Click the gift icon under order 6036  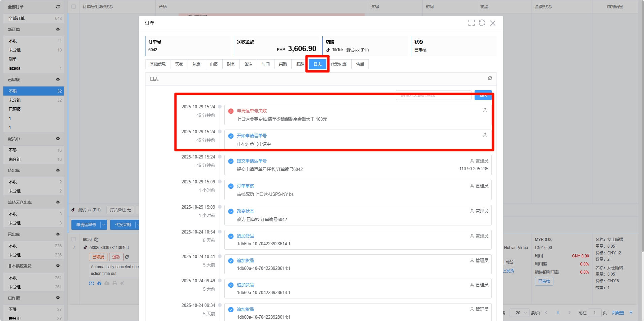click(x=99, y=283)
